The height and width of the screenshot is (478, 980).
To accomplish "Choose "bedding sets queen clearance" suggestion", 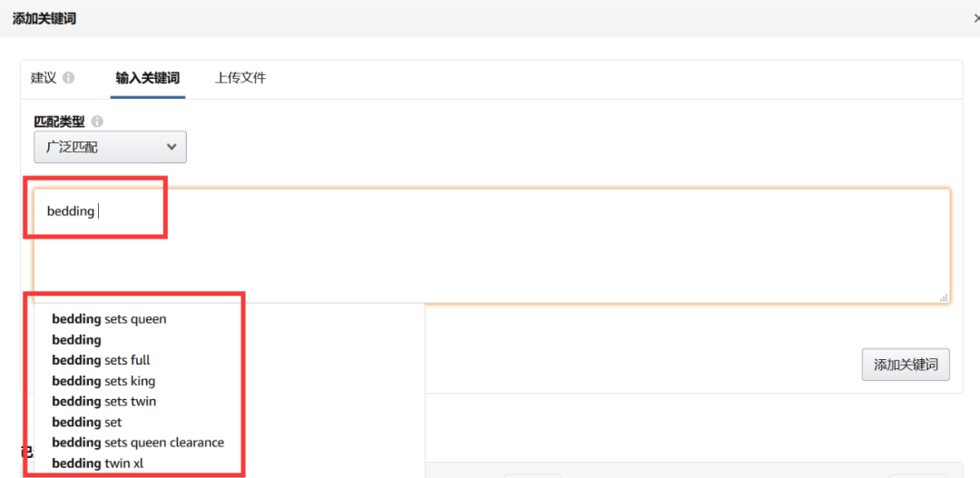I will (x=138, y=443).
